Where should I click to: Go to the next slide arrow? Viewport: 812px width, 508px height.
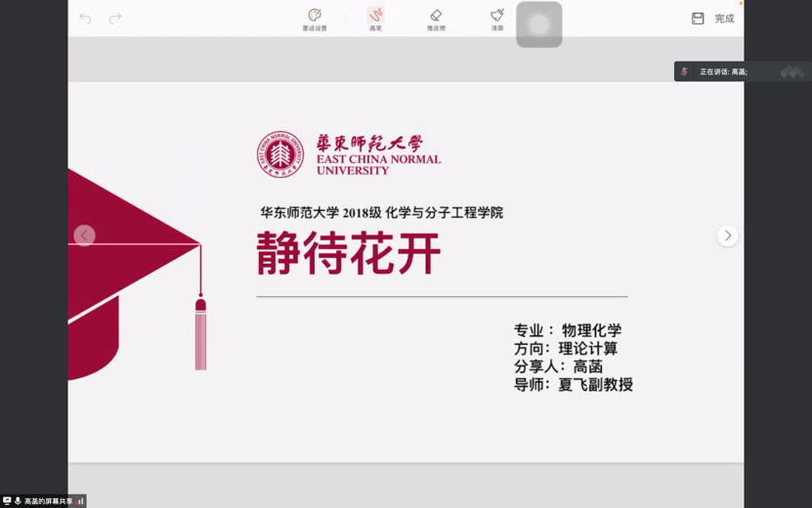tap(727, 235)
